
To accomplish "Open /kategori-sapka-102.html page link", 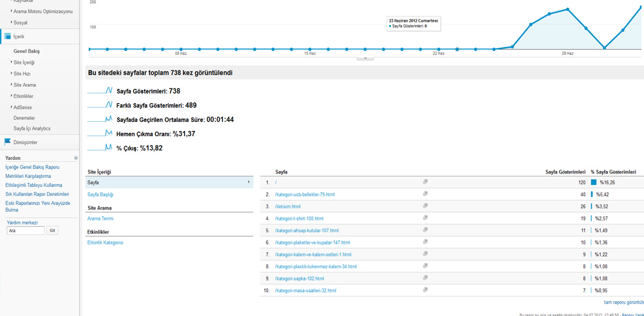I will pyautogui.click(x=299, y=279).
